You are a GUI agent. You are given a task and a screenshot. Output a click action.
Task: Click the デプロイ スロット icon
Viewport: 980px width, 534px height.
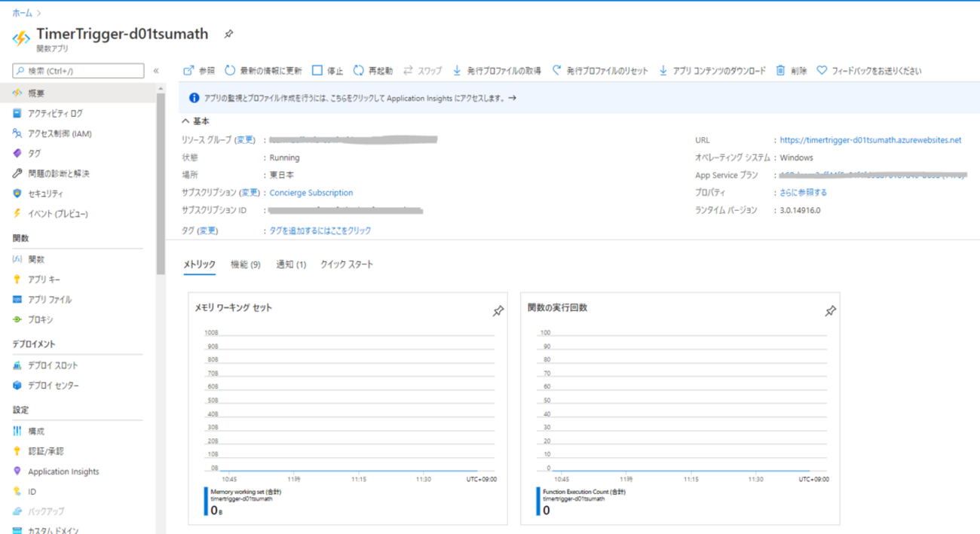tap(17, 365)
